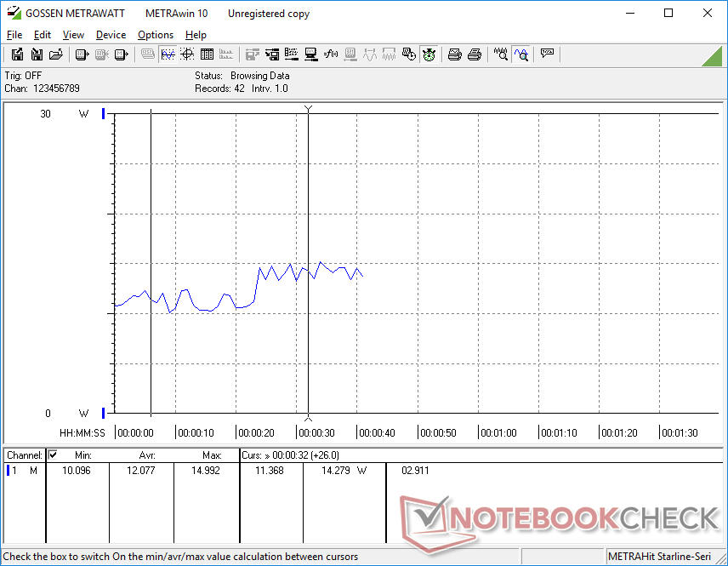
Task: Click the 00:01:00 time axis label
Action: 498,433
